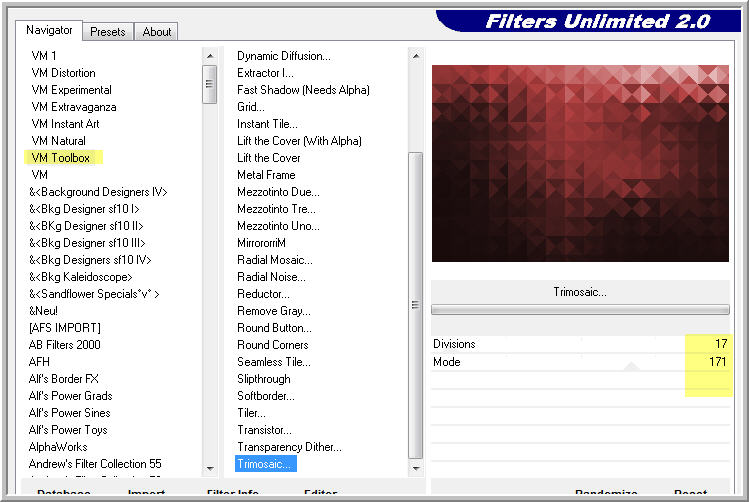This screenshot has height=502, width=749.
Task: Click the Trimosaic filter name button
Action: pos(580,292)
